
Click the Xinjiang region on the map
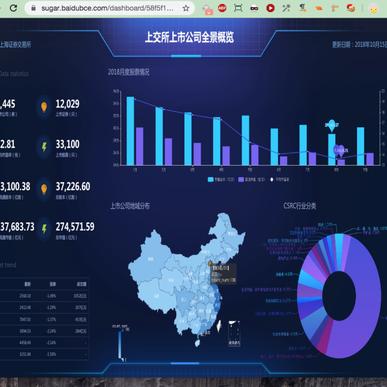tap(150, 257)
